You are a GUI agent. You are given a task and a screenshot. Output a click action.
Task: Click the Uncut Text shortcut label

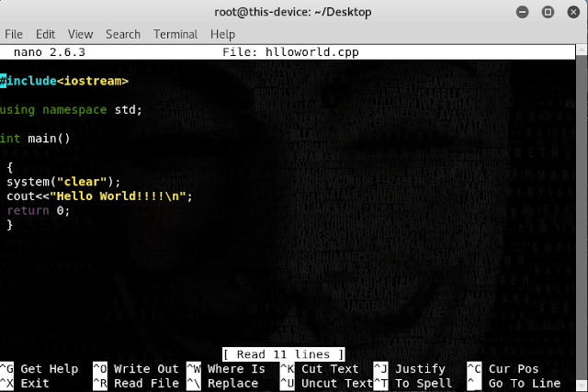pos(337,384)
